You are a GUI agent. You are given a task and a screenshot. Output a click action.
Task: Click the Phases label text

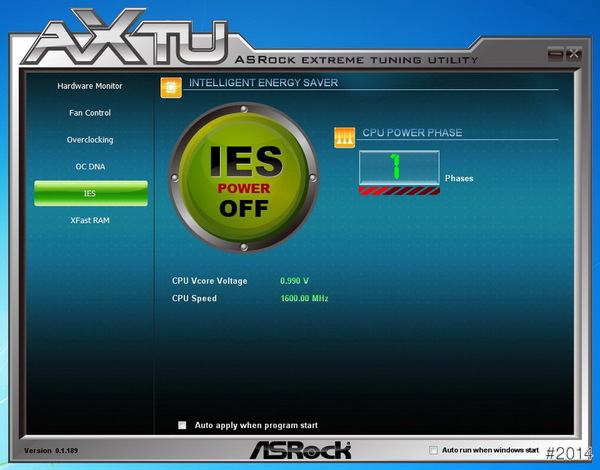pos(459,178)
